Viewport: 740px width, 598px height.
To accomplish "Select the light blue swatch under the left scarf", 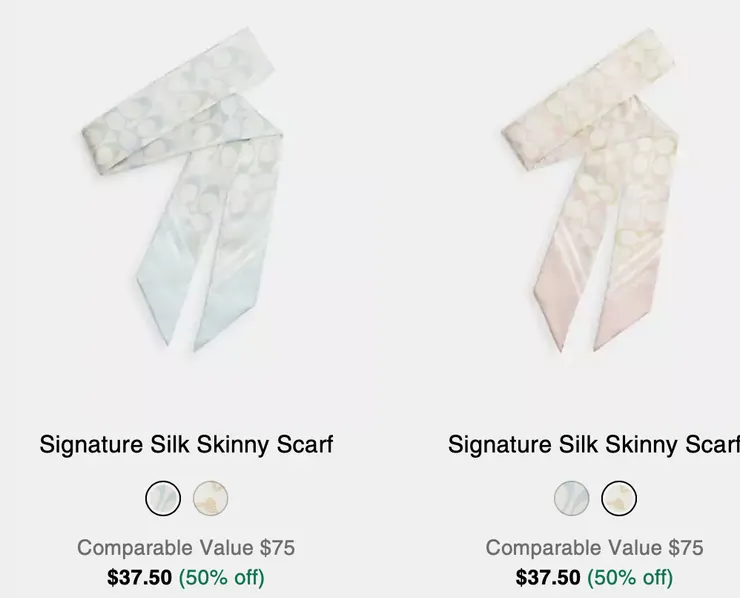I will coord(163,498).
